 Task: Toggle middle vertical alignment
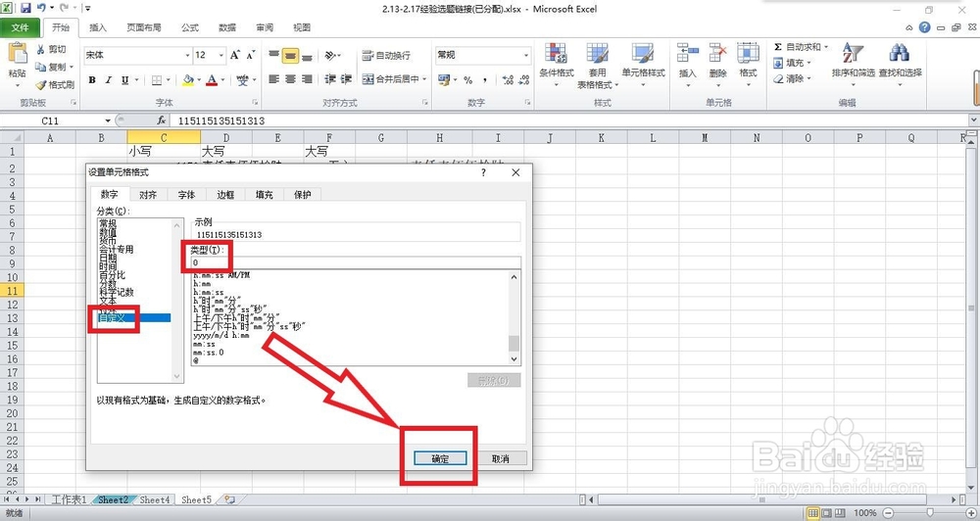(x=290, y=56)
